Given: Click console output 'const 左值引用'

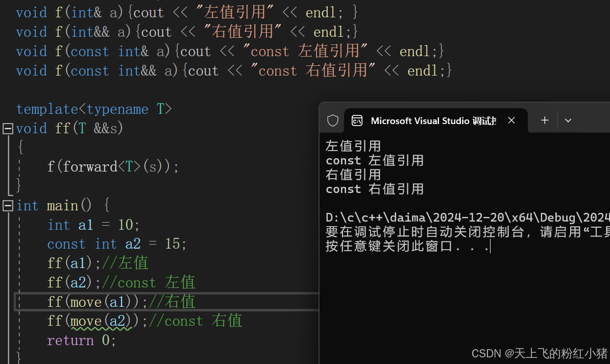Looking at the screenshot, I should point(375,161).
